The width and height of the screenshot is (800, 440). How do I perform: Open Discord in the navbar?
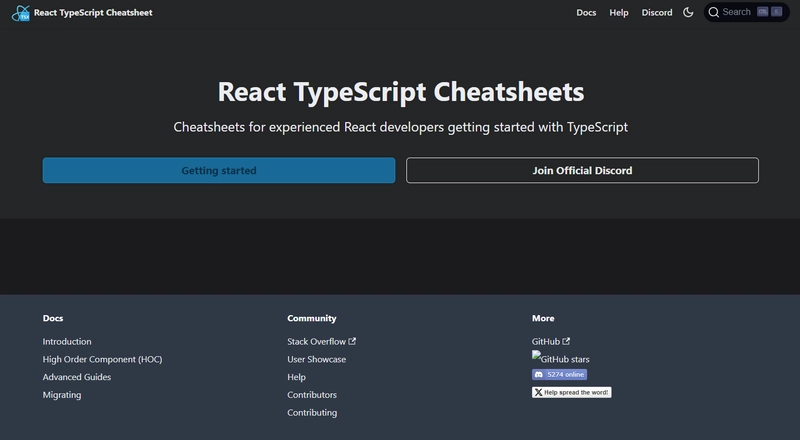pyautogui.click(x=657, y=13)
